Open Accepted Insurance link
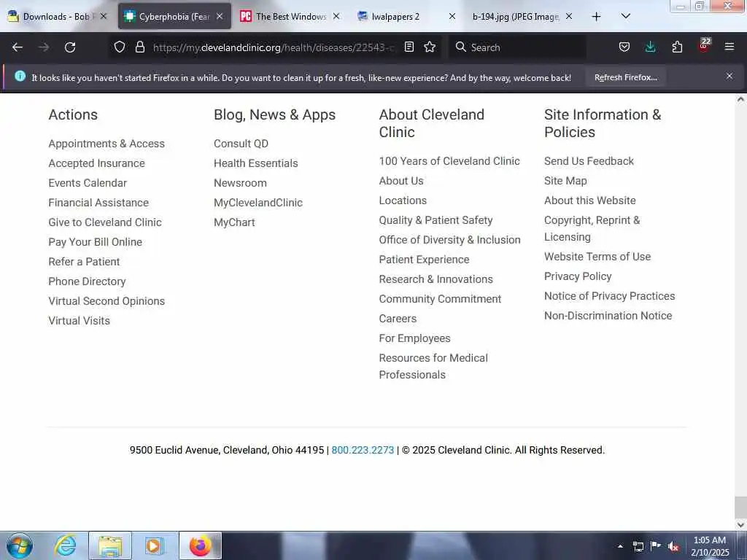Screen dimensions: 747x560 [97, 163]
